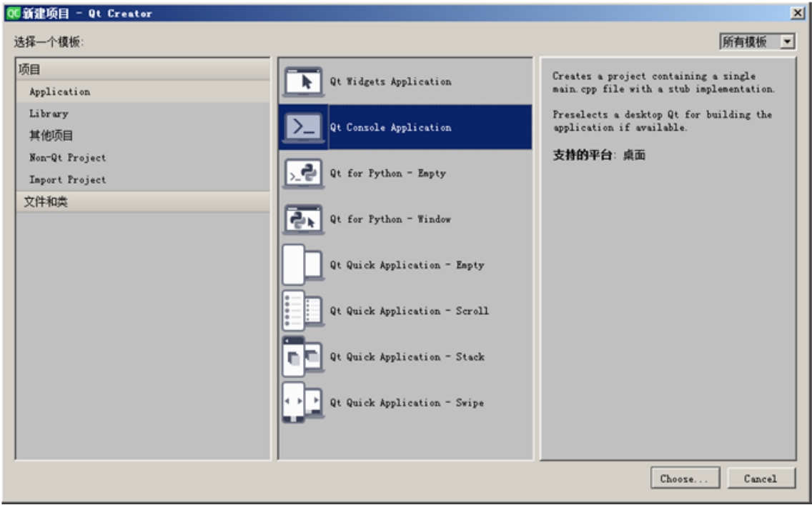The width and height of the screenshot is (812, 505).
Task: Click the 支持的平台: 桌面 text
Action: [599, 155]
